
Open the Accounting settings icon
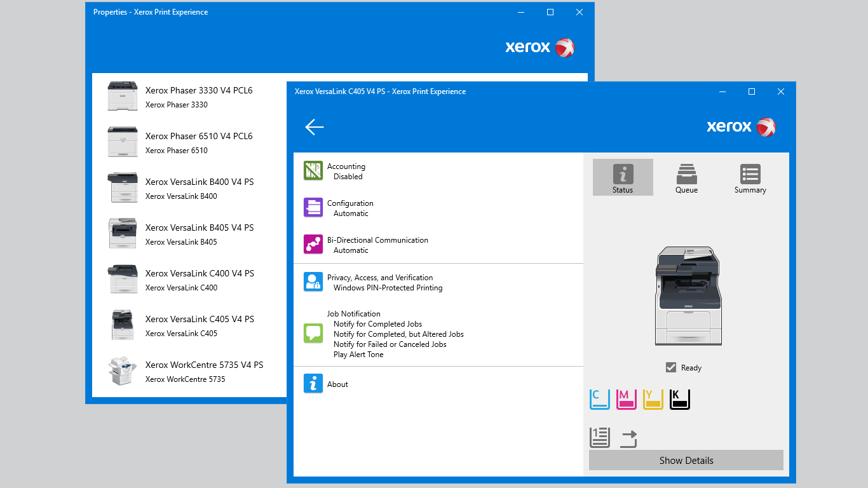(313, 170)
